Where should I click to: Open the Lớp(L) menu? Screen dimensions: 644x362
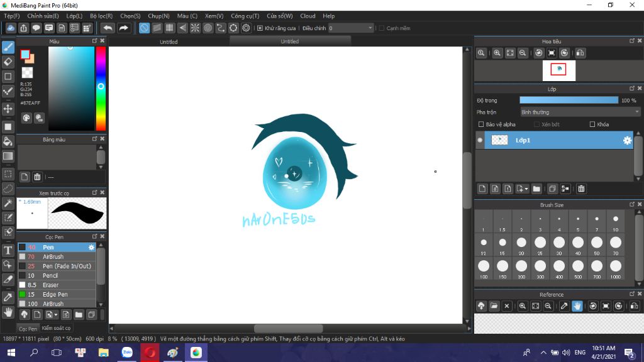coord(74,16)
